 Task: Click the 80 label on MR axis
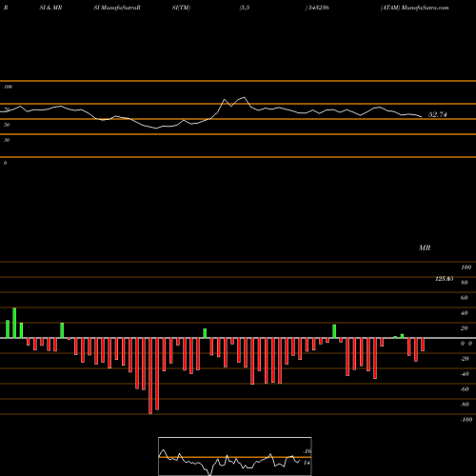click(x=465, y=283)
